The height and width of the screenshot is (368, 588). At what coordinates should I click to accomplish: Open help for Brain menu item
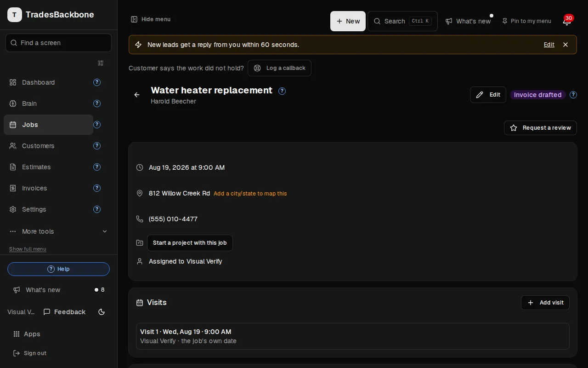pyautogui.click(x=97, y=103)
